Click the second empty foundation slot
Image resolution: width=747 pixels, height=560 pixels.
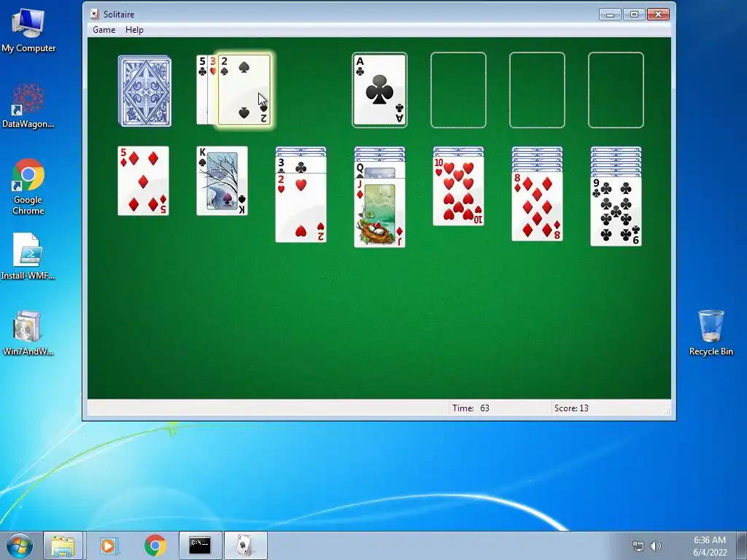point(458,90)
